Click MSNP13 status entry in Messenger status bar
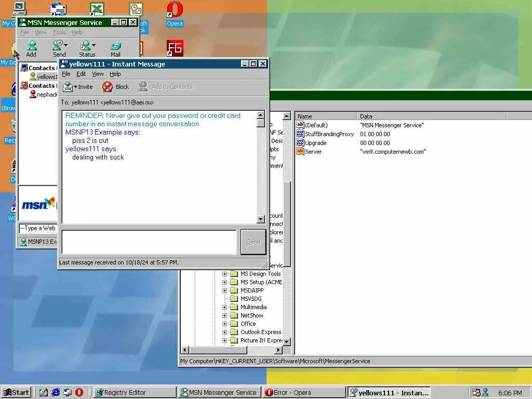 (x=38, y=242)
